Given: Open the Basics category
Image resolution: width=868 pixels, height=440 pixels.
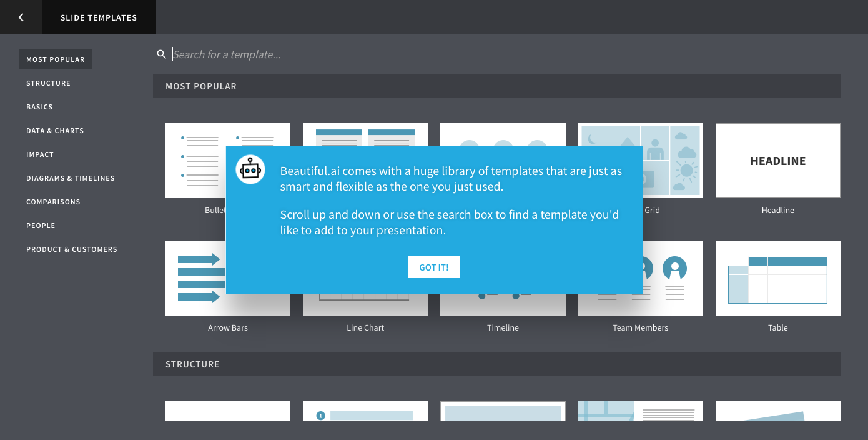Looking at the screenshot, I should click(x=39, y=107).
